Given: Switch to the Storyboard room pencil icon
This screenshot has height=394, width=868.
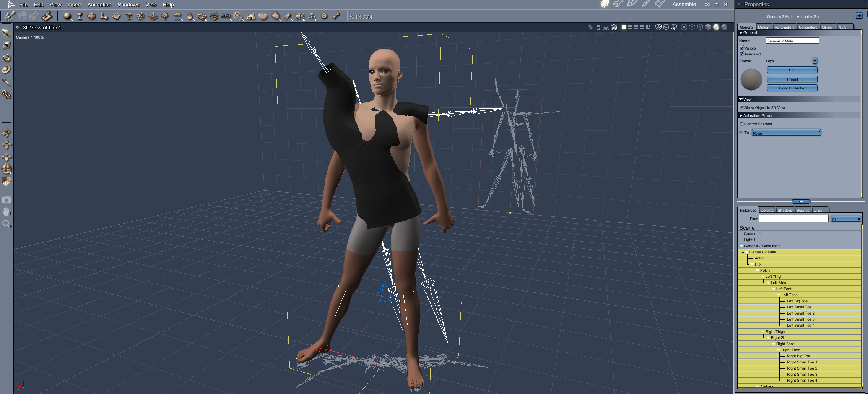Looking at the screenshot, I should tap(632, 4).
